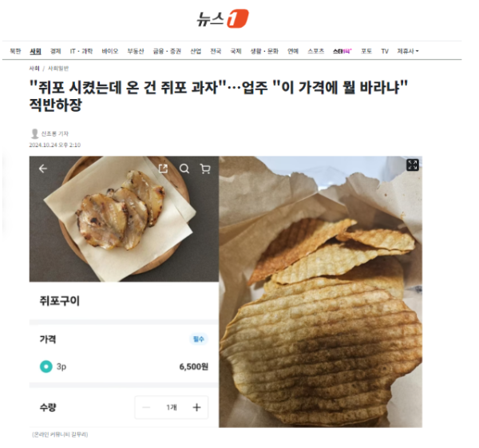This screenshot has height=448, width=479.
Task: Click the 스타1픽 logo in navigation
Action: click(342, 51)
